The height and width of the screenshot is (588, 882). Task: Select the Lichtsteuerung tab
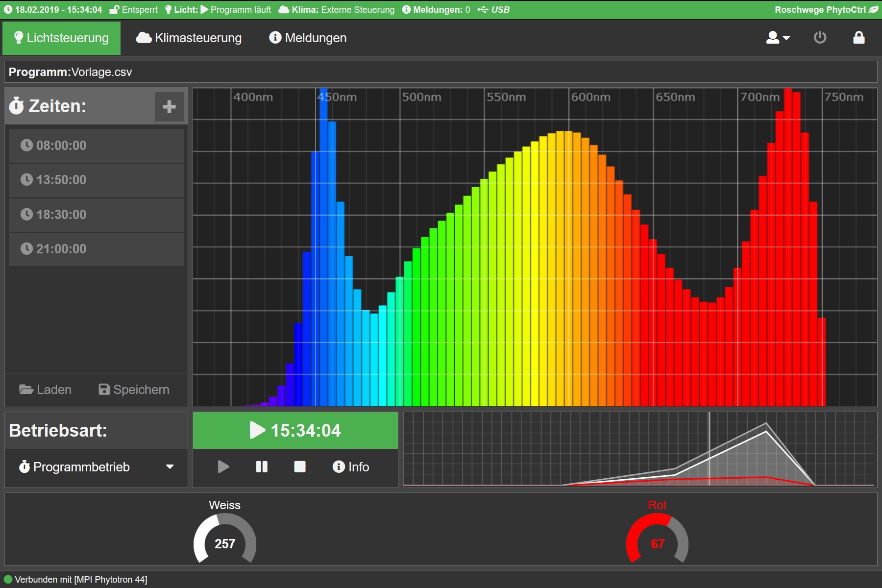[62, 38]
